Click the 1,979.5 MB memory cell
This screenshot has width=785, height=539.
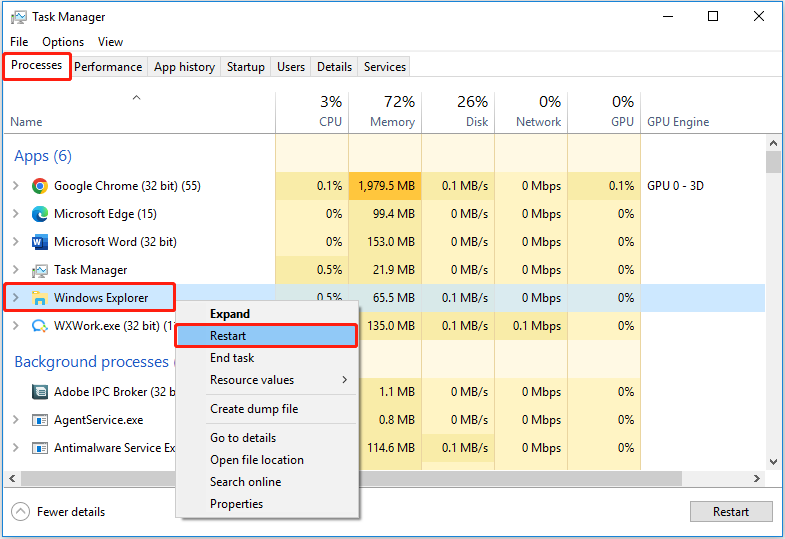click(385, 186)
